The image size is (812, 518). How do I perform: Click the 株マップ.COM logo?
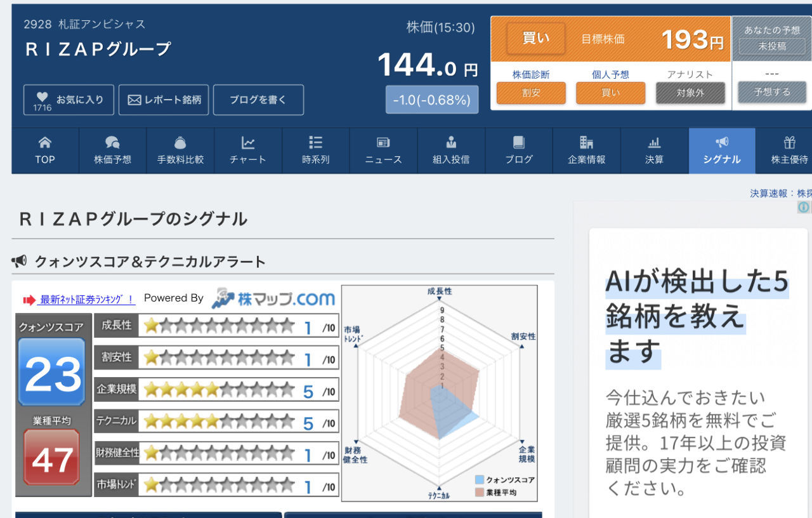pos(274,297)
